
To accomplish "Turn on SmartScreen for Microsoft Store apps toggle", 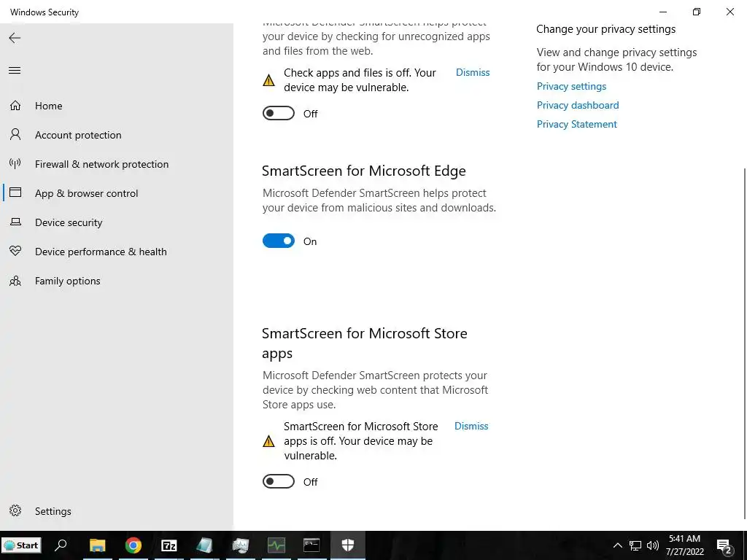I will 279,481.
